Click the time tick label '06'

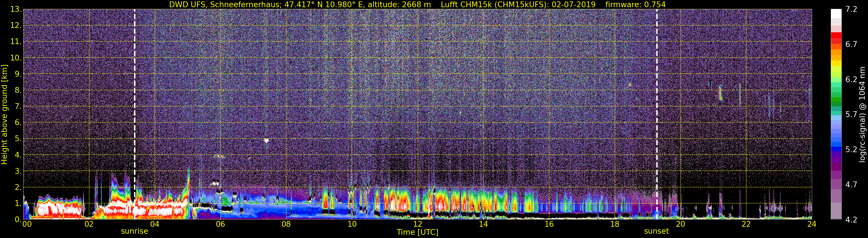tap(220, 224)
